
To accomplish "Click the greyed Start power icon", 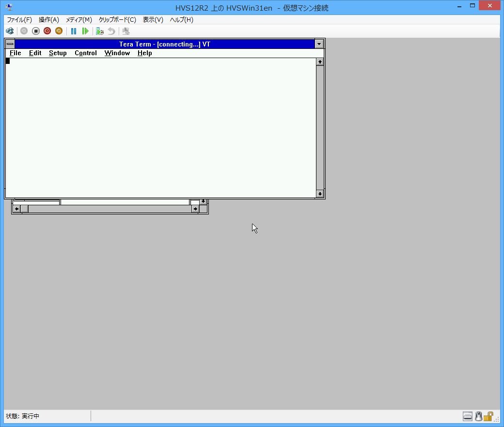I will pyautogui.click(x=24, y=31).
